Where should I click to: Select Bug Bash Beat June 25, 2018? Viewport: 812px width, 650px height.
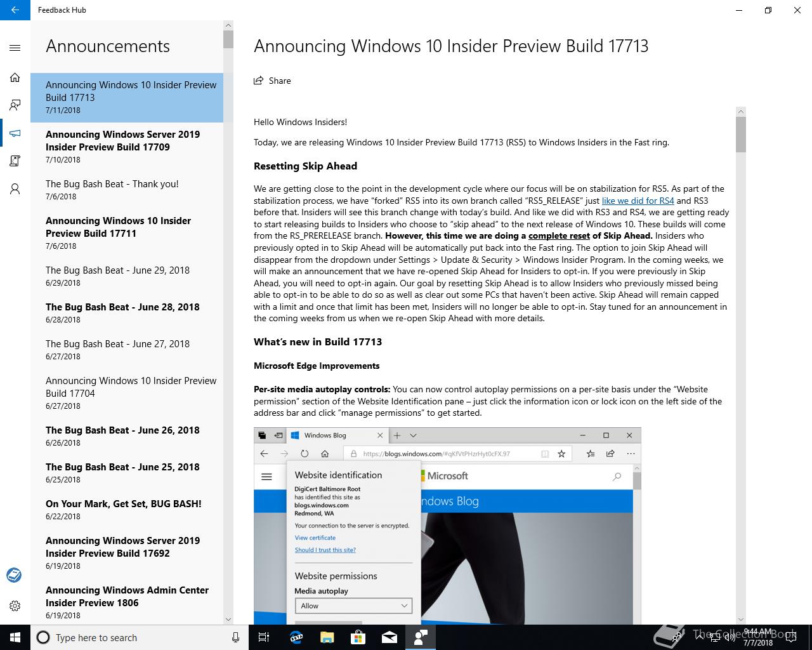coord(127,473)
